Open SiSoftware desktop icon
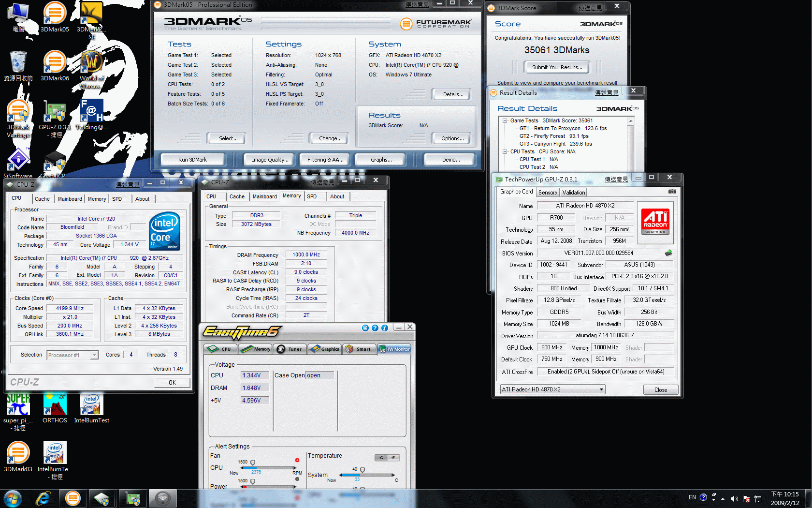The height and width of the screenshot is (508, 812). [x=18, y=163]
